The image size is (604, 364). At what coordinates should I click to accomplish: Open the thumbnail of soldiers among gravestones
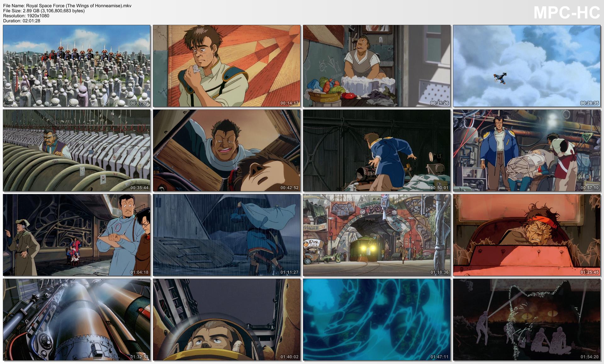tap(77, 66)
